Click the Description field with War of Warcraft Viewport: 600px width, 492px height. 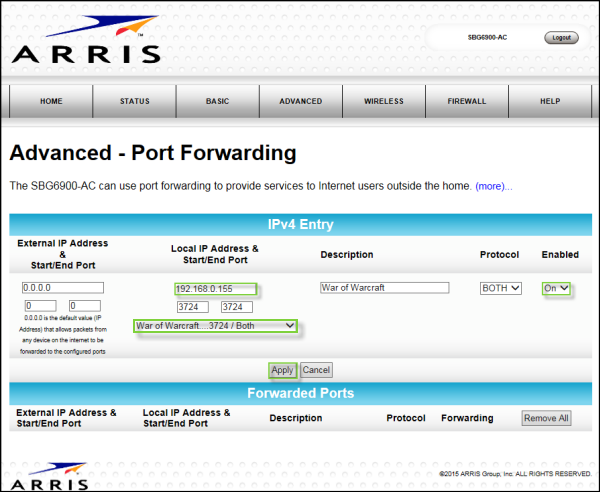coord(384,288)
